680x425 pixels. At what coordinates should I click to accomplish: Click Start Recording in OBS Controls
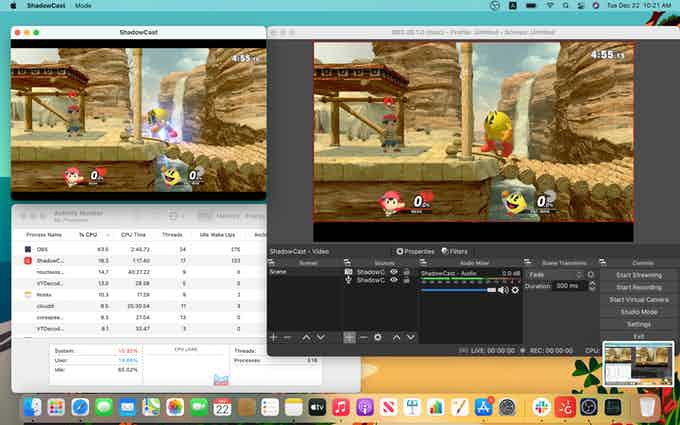638,287
